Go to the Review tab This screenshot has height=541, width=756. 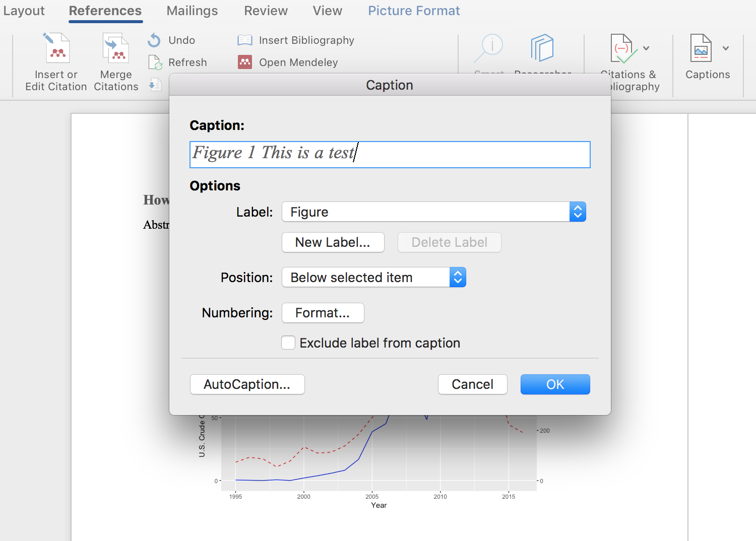[266, 11]
